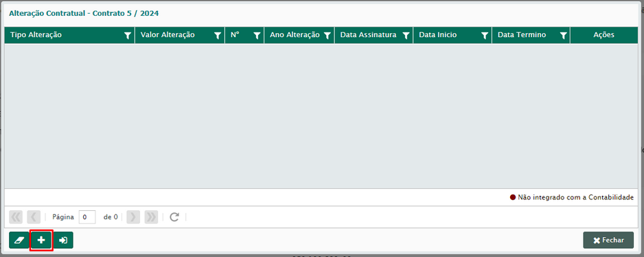This screenshot has height=257, width=644.
Task: Open filter on Tipo Alteração column
Action: point(128,36)
